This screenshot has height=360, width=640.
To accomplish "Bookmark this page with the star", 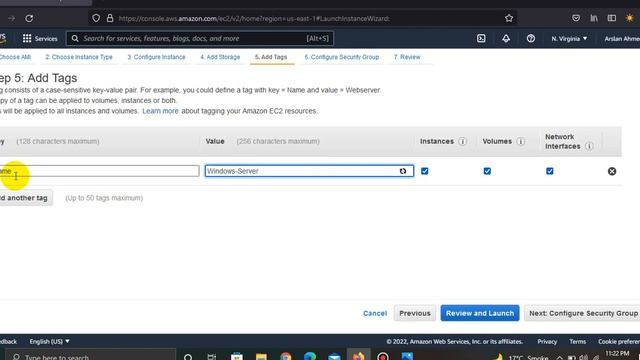I will tap(509, 18).
